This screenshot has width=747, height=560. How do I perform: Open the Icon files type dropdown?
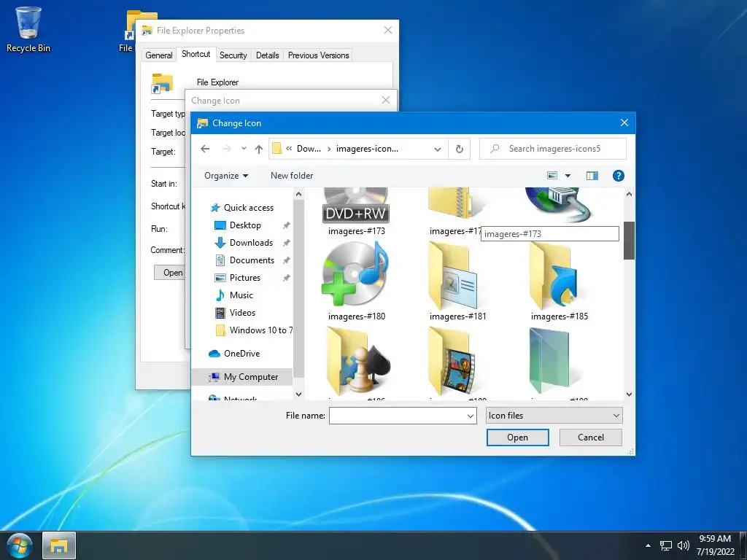pos(554,416)
